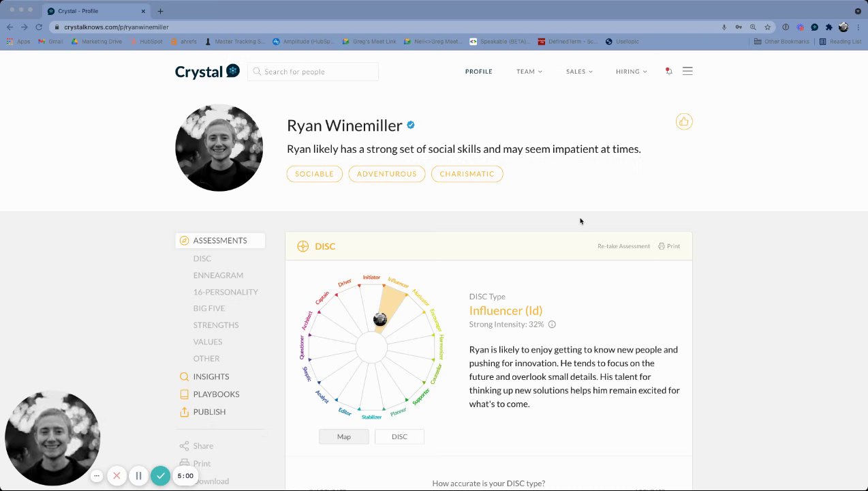Click the Print link in the sidebar
This screenshot has height=491, width=868.
click(x=195, y=464)
